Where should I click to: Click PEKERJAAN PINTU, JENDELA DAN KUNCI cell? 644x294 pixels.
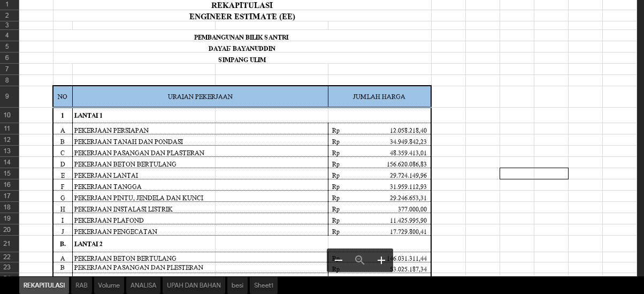click(x=200, y=198)
